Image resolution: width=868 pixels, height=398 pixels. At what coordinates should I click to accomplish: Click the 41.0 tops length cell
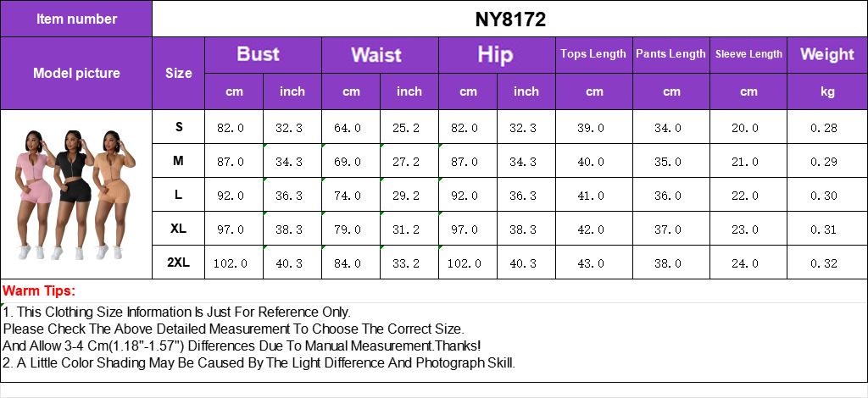point(594,196)
